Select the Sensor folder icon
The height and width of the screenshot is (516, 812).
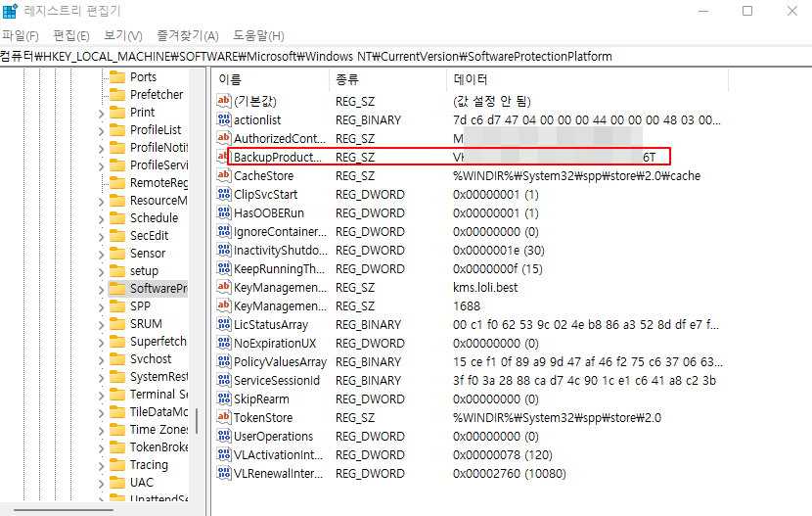tap(117, 254)
